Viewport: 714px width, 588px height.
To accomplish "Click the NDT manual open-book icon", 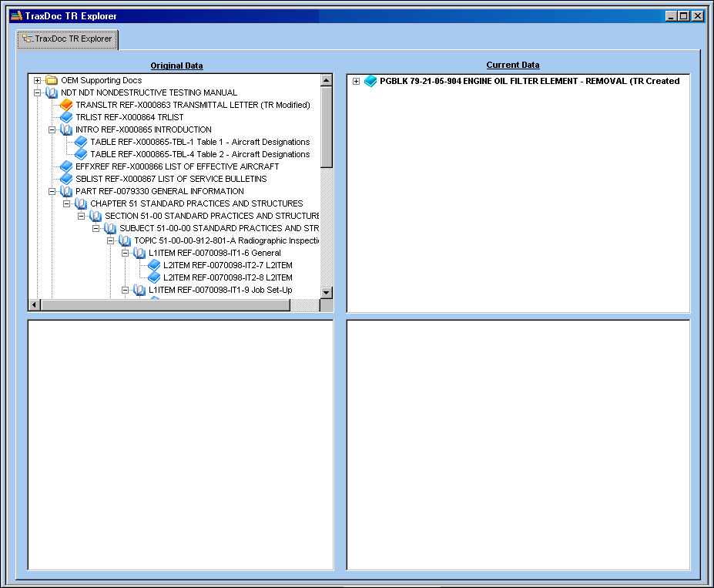I will tap(52, 92).
